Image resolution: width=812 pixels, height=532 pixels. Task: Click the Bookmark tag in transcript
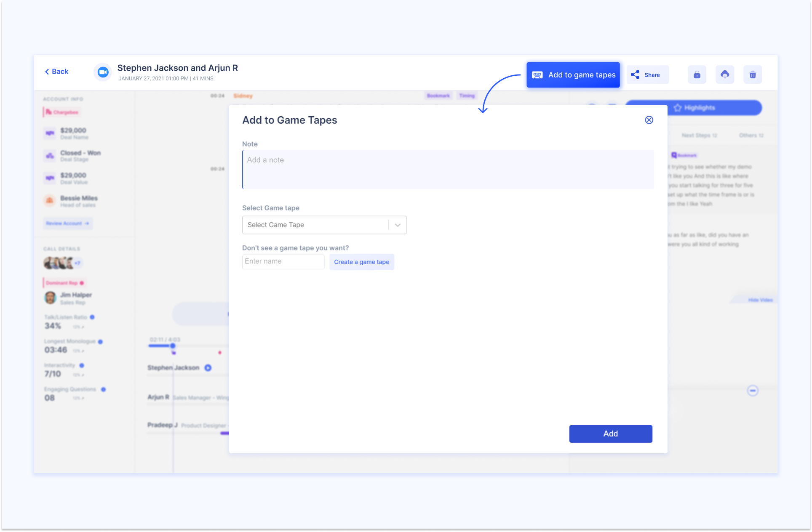(x=438, y=96)
